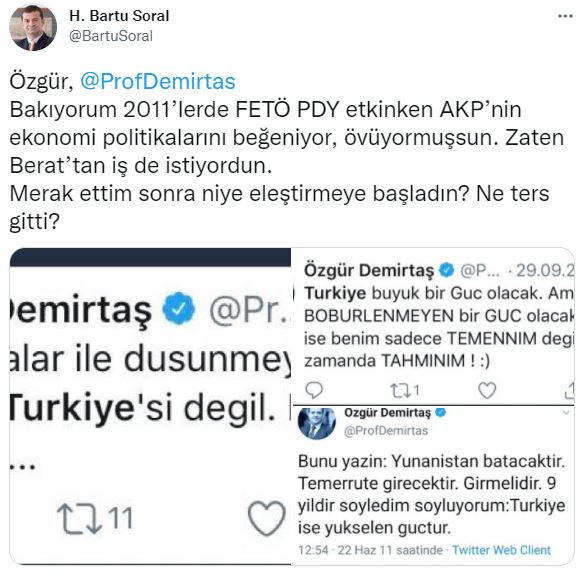
Task: Open the left screenshot image of the tweet
Action: [150, 406]
